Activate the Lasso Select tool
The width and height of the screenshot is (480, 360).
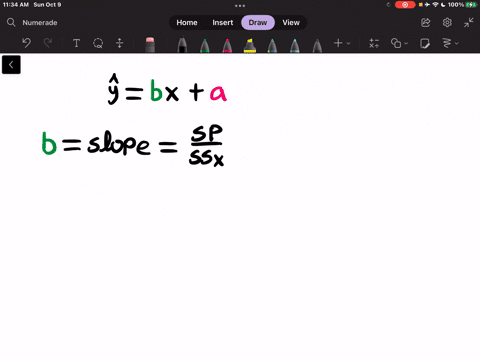click(x=98, y=43)
